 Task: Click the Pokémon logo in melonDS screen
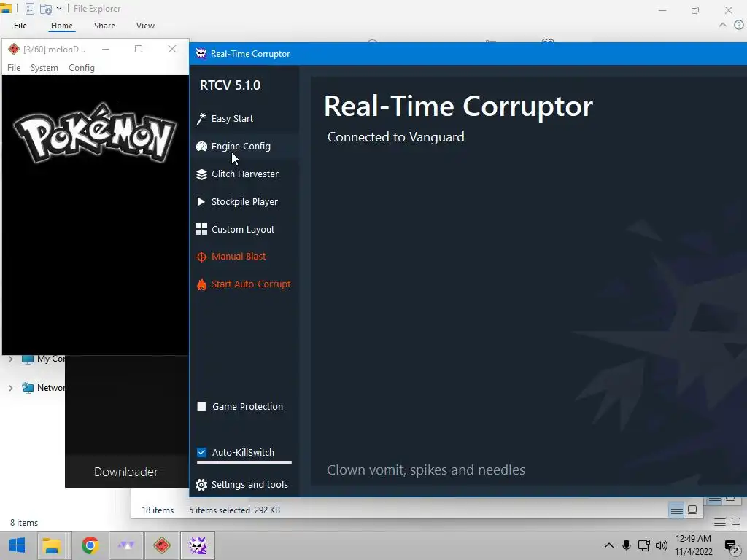(x=96, y=133)
